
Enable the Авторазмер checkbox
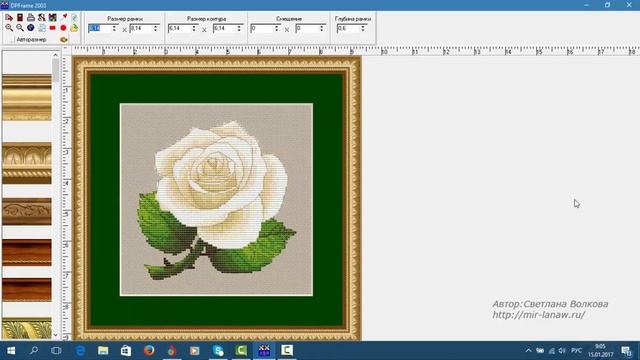pyautogui.click(x=11, y=40)
